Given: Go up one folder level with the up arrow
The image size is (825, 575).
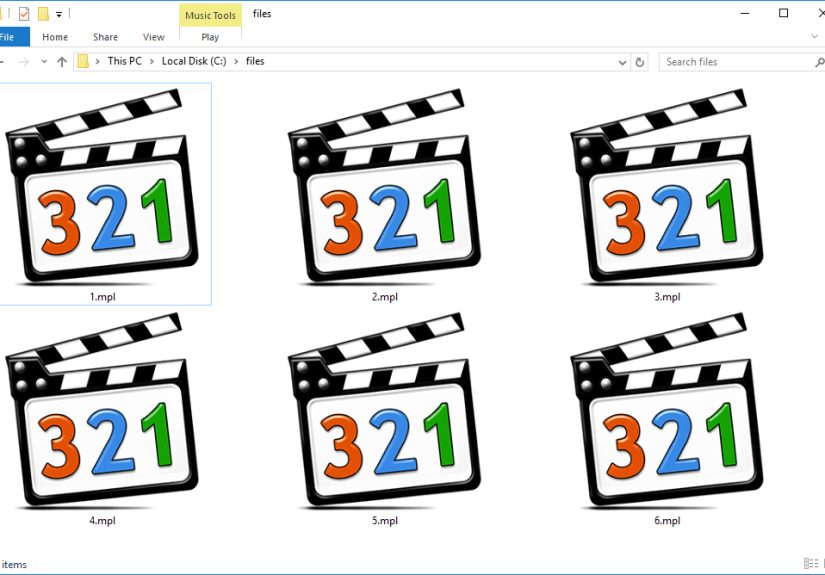Looking at the screenshot, I should point(62,62).
